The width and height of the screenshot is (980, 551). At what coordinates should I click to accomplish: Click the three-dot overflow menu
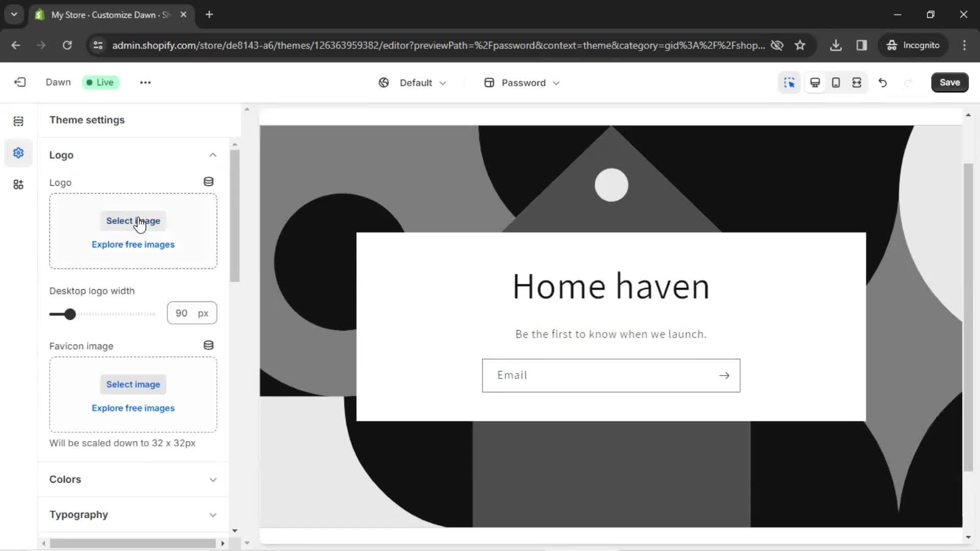[x=145, y=82]
